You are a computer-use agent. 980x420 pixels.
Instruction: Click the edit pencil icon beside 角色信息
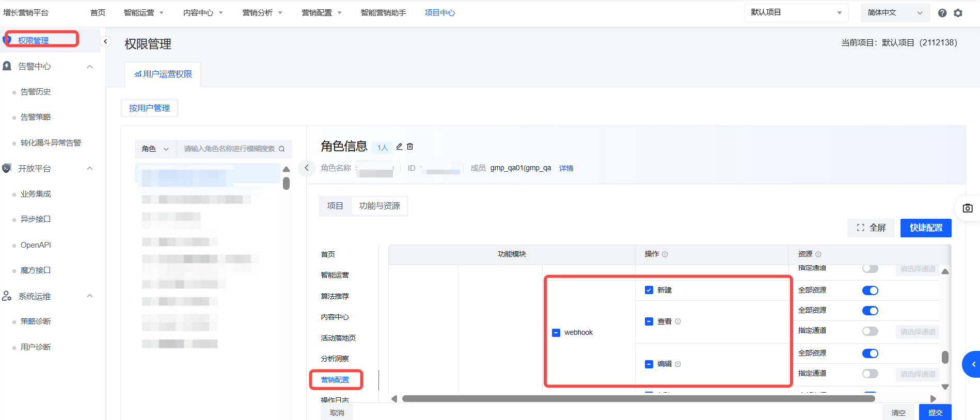[399, 147]
